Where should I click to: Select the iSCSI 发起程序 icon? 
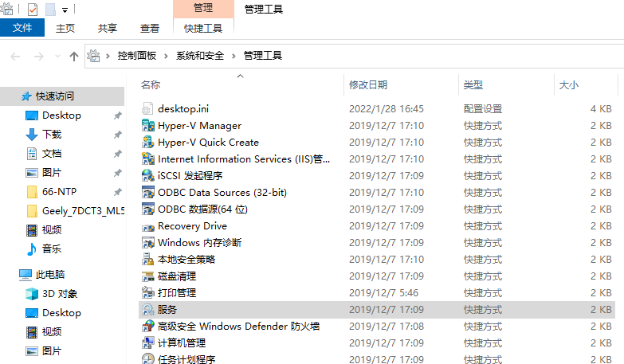(148, 175)
